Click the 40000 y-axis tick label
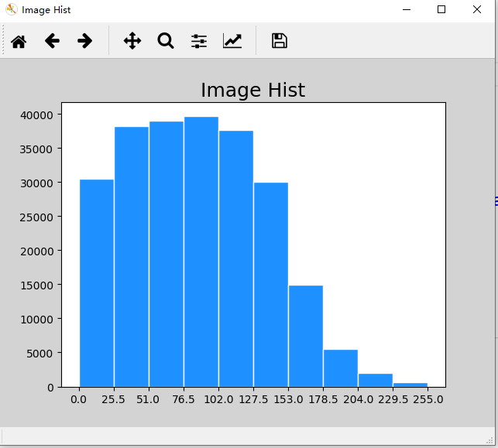Viewport: 498px width, 448px height. point(36,115)
